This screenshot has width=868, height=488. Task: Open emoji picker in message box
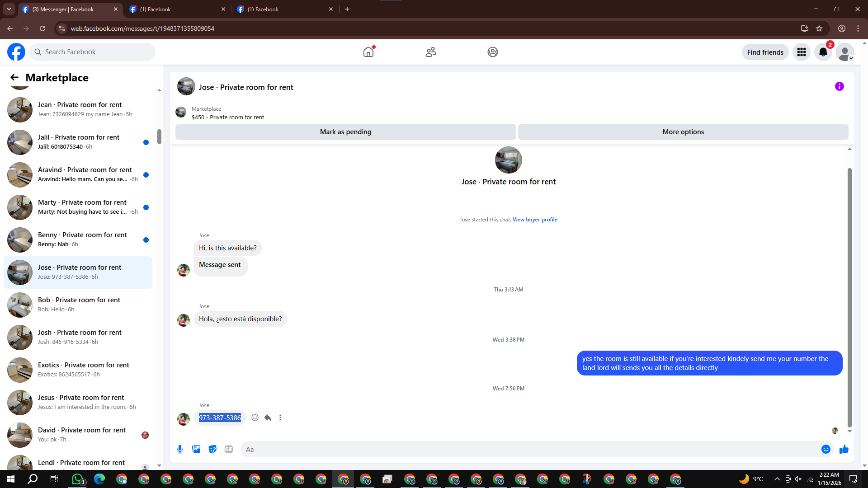(826, 449)
